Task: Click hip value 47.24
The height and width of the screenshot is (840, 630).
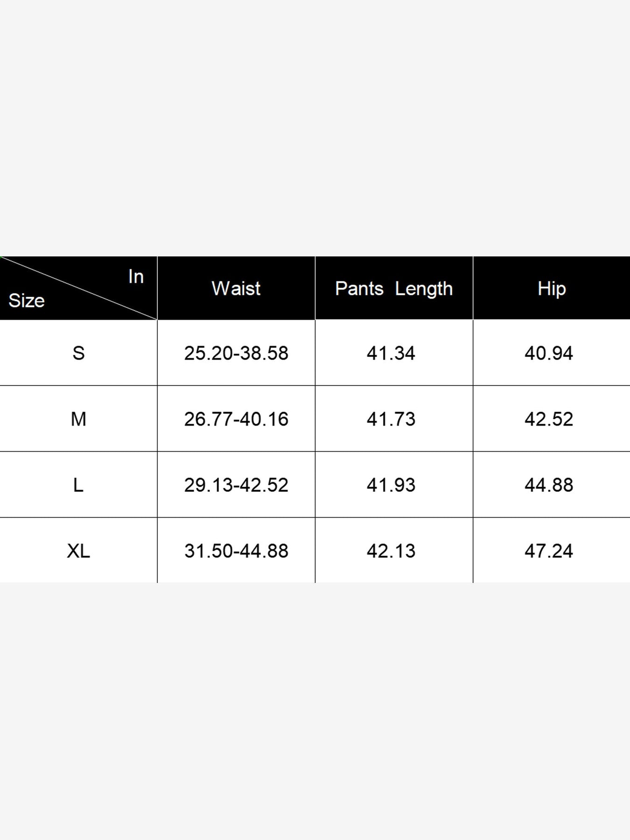Action: 549,551
